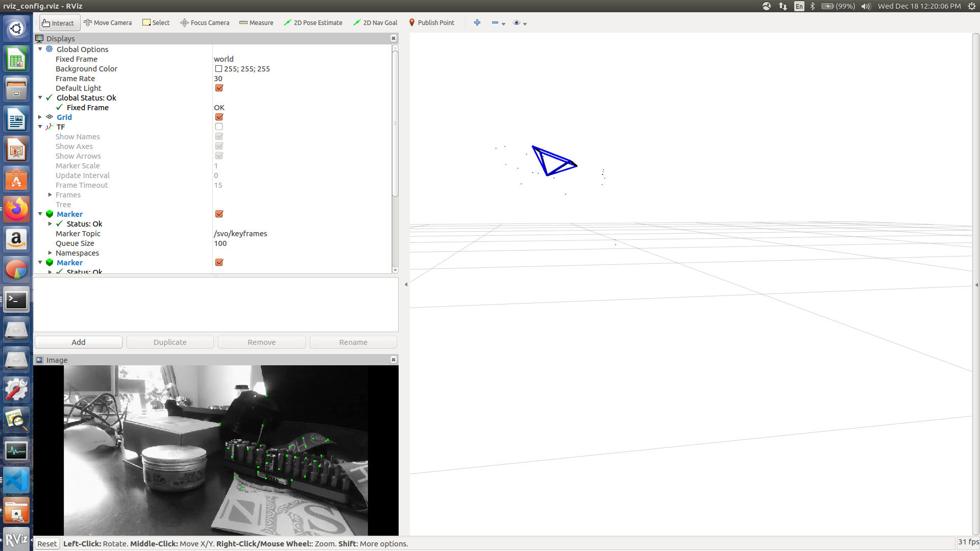The width and height of the screenshot is (980, 551).
Task: Click the Background Color swatch
Action: click(218, 69)
